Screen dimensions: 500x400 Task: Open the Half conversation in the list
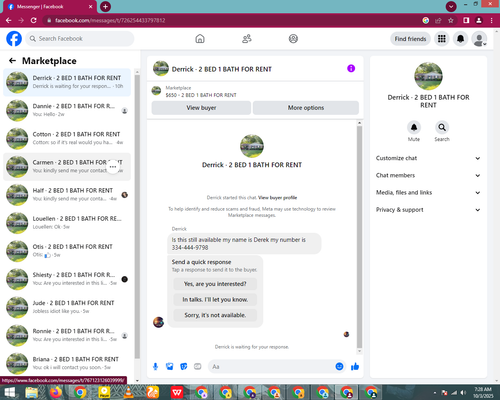tap(67, 195)
